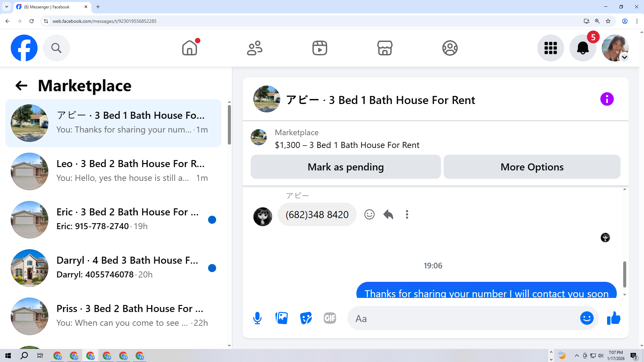The image size is (644, 362).
Task: Open the Eric conversation about 3 Bed 2 Bath
Action: (x=113, y=219)
